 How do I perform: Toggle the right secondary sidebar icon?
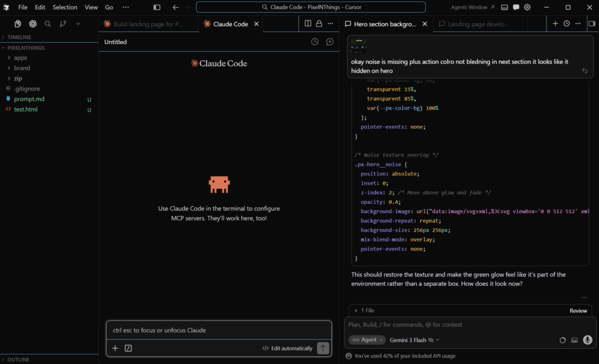click(592, 23)
